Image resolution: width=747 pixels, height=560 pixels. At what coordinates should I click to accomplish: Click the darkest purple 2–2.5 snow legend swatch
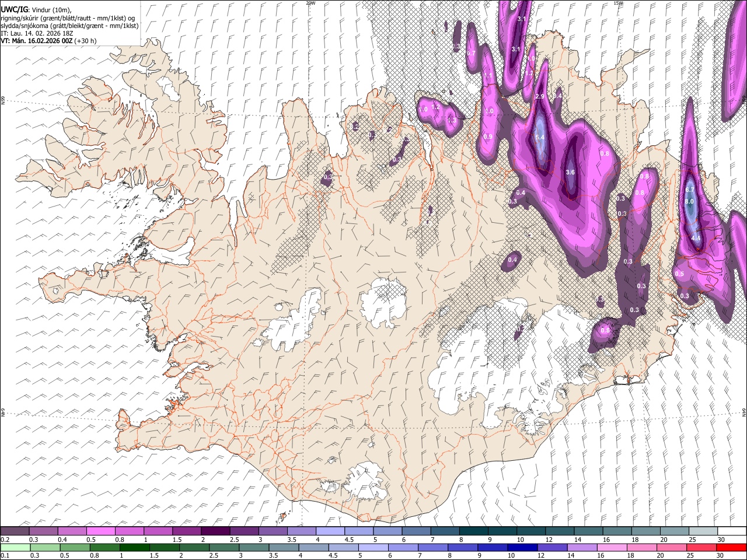pos(215,531)
